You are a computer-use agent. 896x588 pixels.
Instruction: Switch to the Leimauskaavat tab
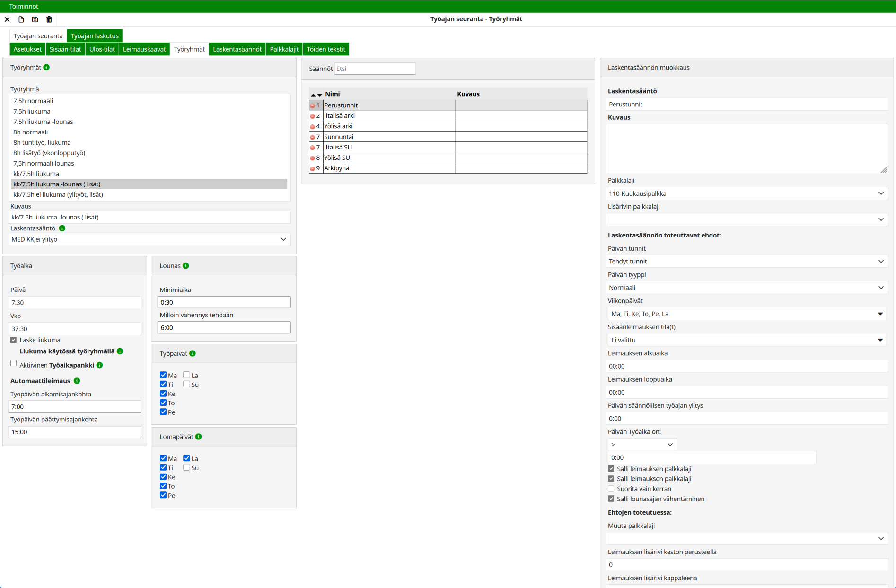(x=144, y=49)
